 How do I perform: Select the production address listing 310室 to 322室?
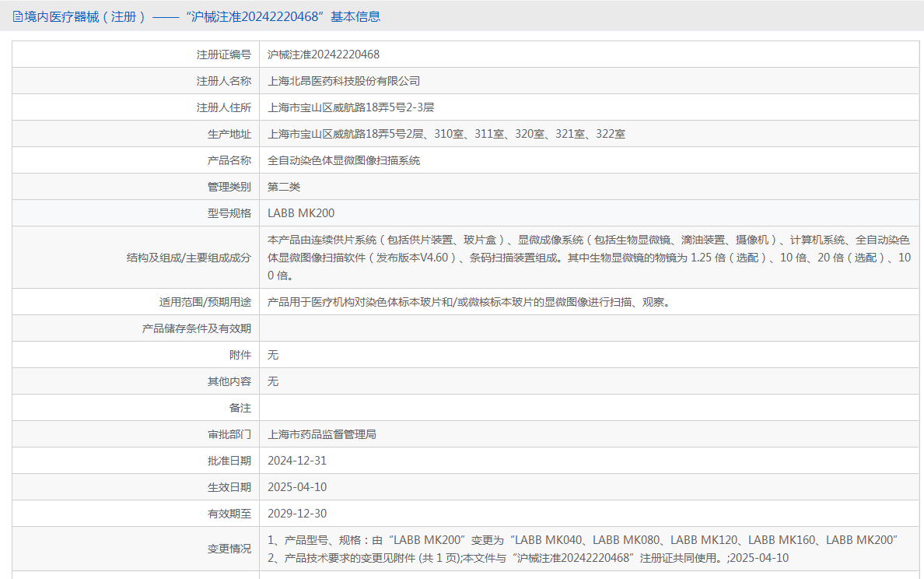pos(446,134)
